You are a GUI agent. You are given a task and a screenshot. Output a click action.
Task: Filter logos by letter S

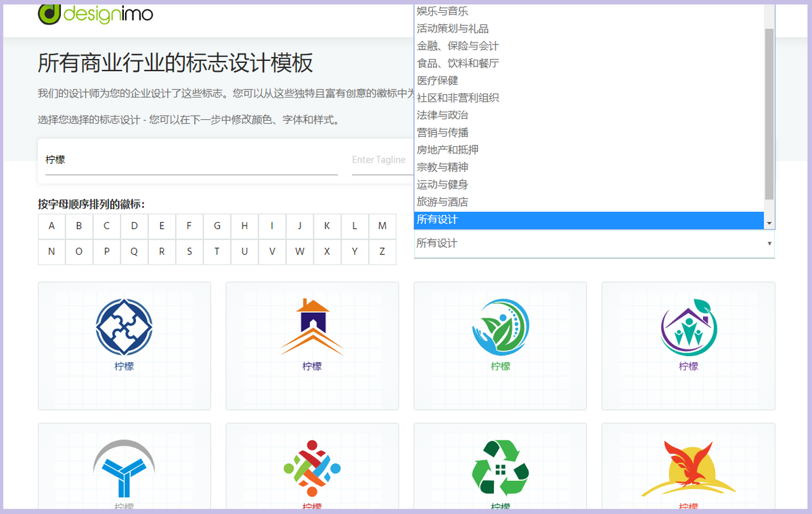click(x=189, y=252)
